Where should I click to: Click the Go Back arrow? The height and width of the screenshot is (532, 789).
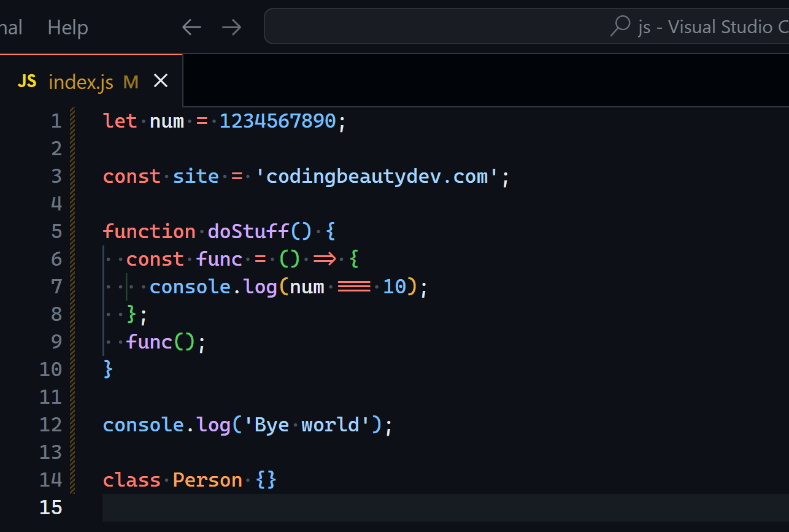tap(192, 27)
